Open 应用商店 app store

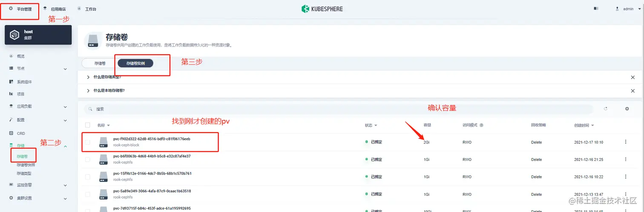(54, 9)
